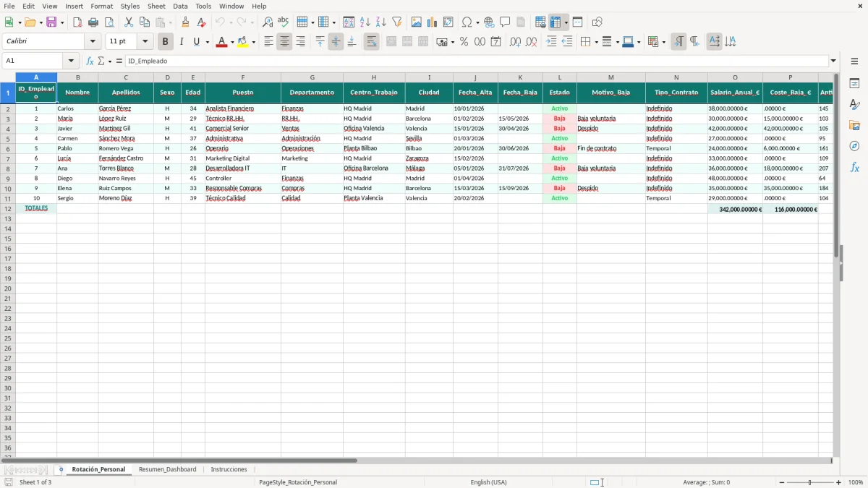
Task: Toggle Left-to-Right text direction
Action: 678,42
